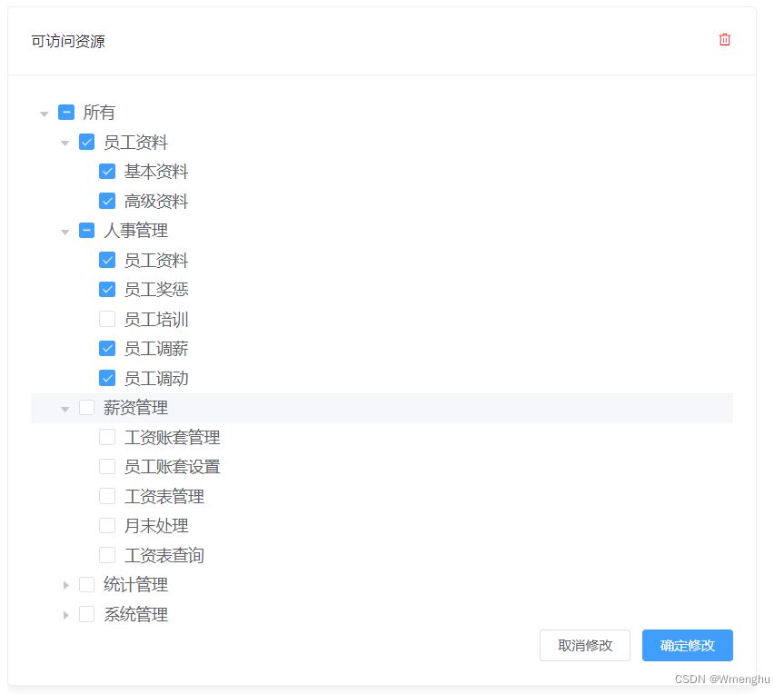Viewport: 784px width, 694px height.
Task: Collapse the 人事管理 tree branch
Action: [x=65, y=232]
